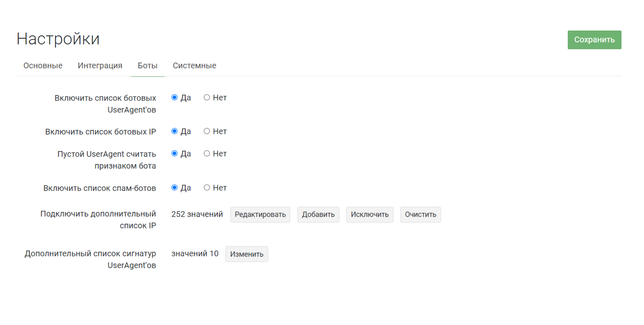
Task: Open the Основные tab
Action: click(43, 66)
